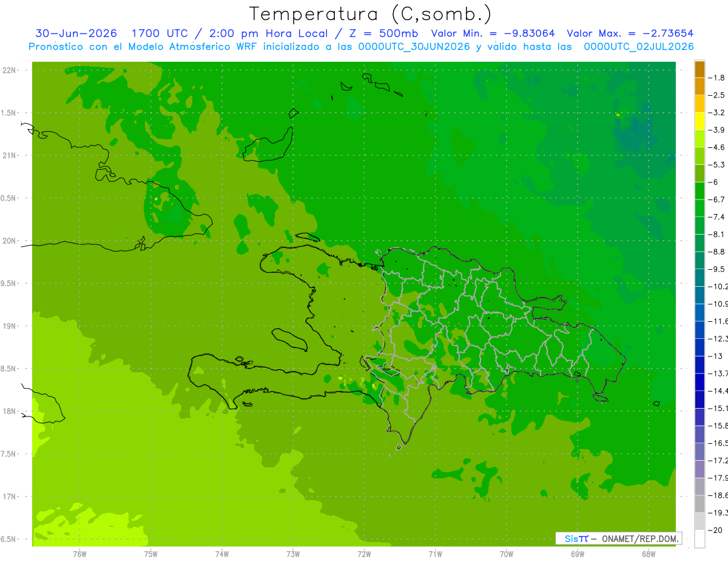The image size is (728, 562).
Task: Click the "22N" latitude label
Action: coord(8,70)
